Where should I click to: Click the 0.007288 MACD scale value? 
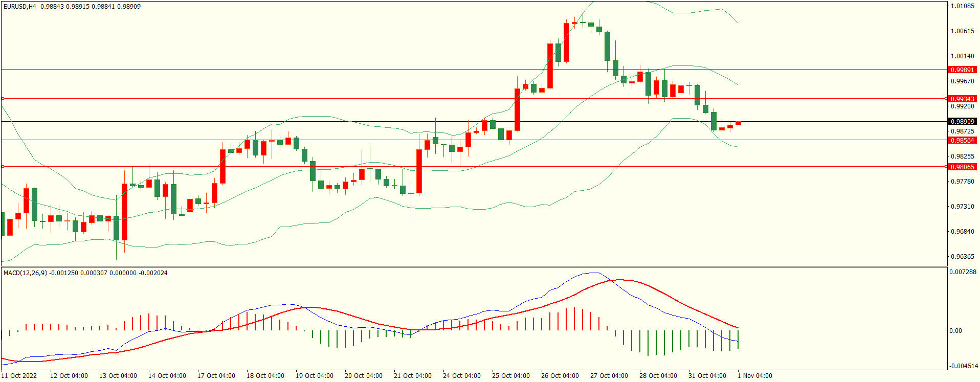(x=963, y=272)
